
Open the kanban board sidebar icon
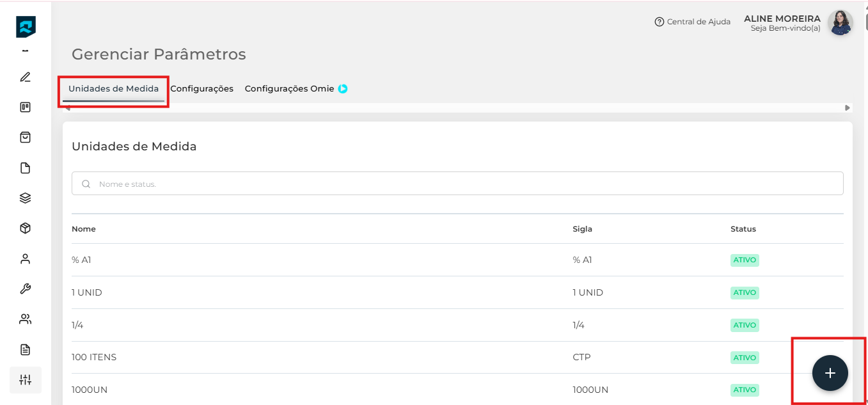[x=26, y=107]
